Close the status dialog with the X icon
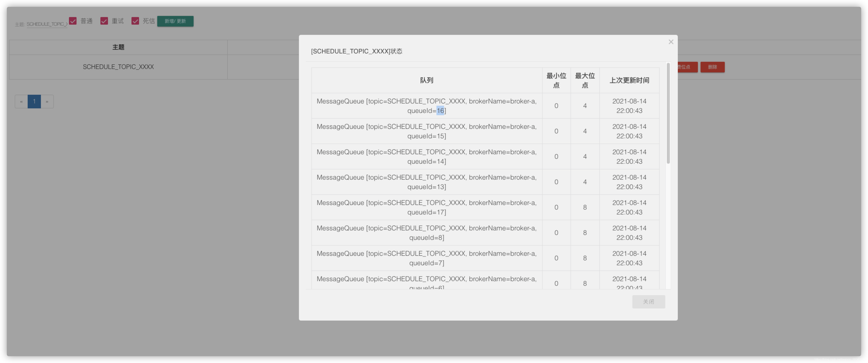Viewport: 868px width, 363px height. click(x=671, y=42)
